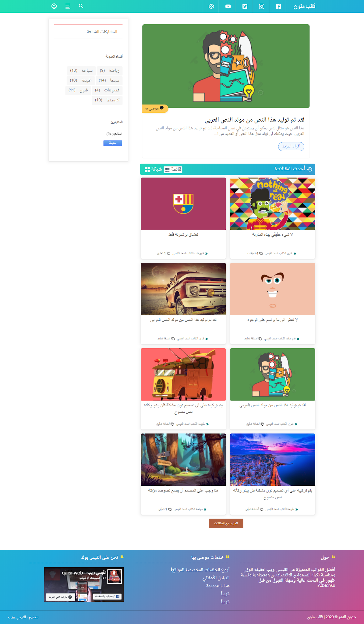
Task: Open the search icon in header
Action: (x=81, y=6)
